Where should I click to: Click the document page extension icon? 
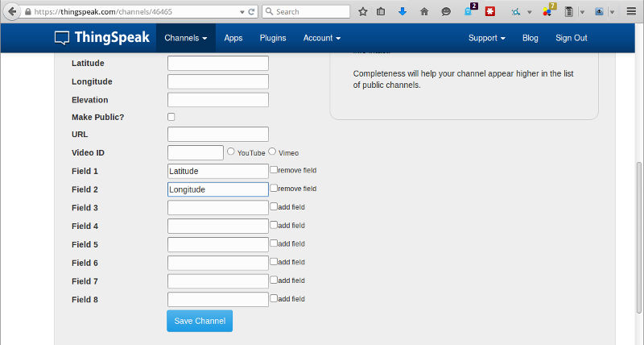click(569, 12)
